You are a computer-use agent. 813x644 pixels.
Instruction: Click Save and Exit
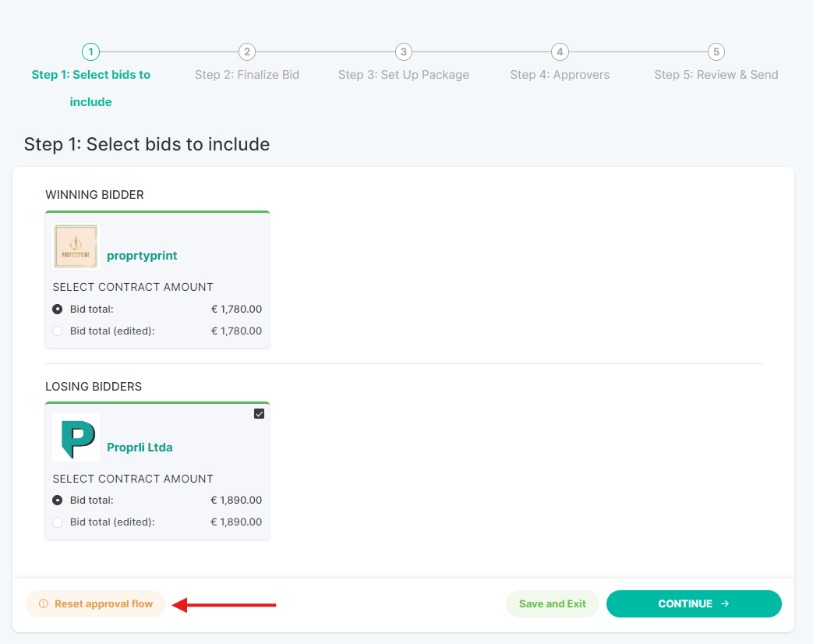tap(552, 604)
